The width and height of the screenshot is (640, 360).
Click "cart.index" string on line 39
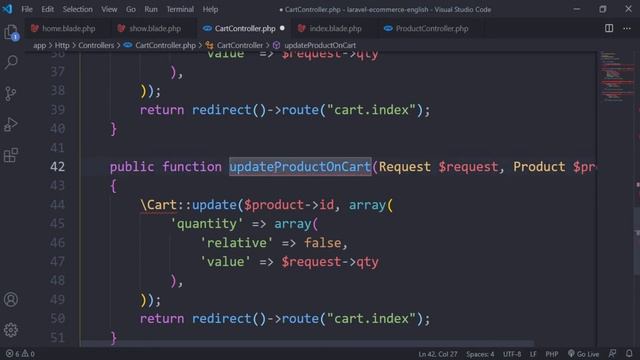(371, 110)
